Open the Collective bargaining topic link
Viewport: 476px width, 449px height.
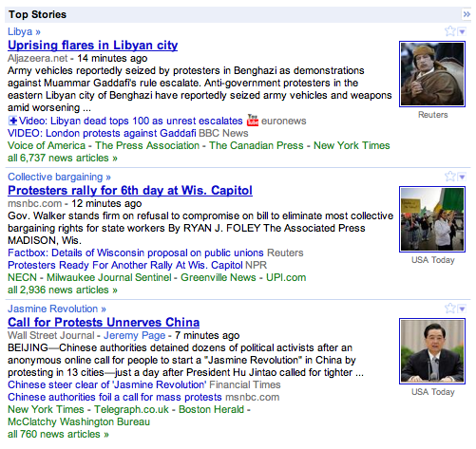(59, 177)
